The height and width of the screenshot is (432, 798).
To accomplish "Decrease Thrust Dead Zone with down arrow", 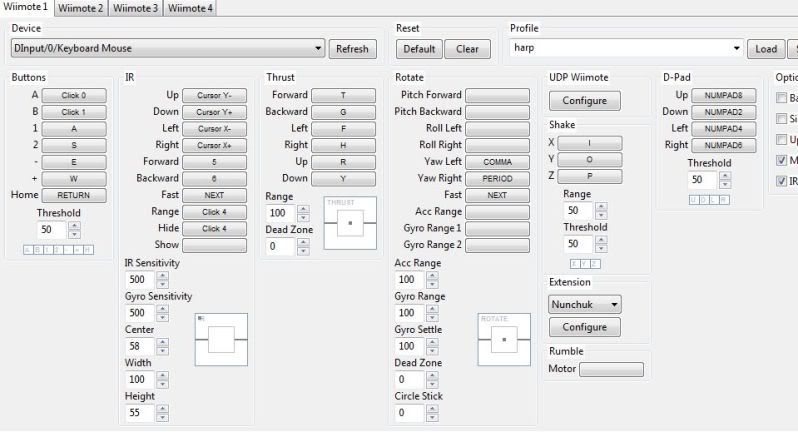I will coord(303,251).
